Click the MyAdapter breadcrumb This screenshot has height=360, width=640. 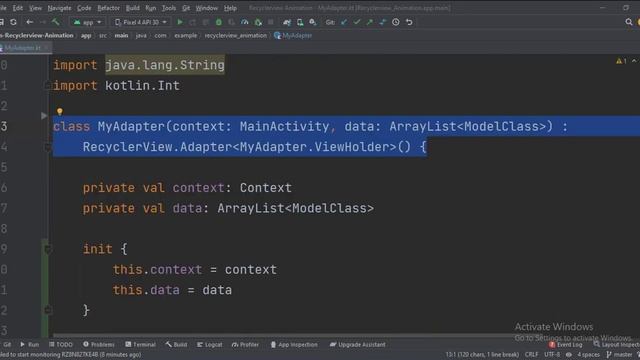(x=293, y=36)
